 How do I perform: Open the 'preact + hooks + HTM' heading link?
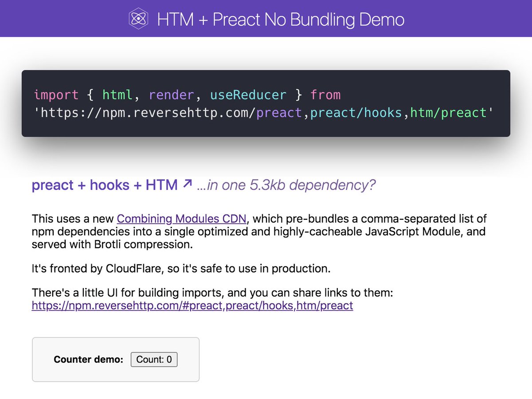pos(112,185)
